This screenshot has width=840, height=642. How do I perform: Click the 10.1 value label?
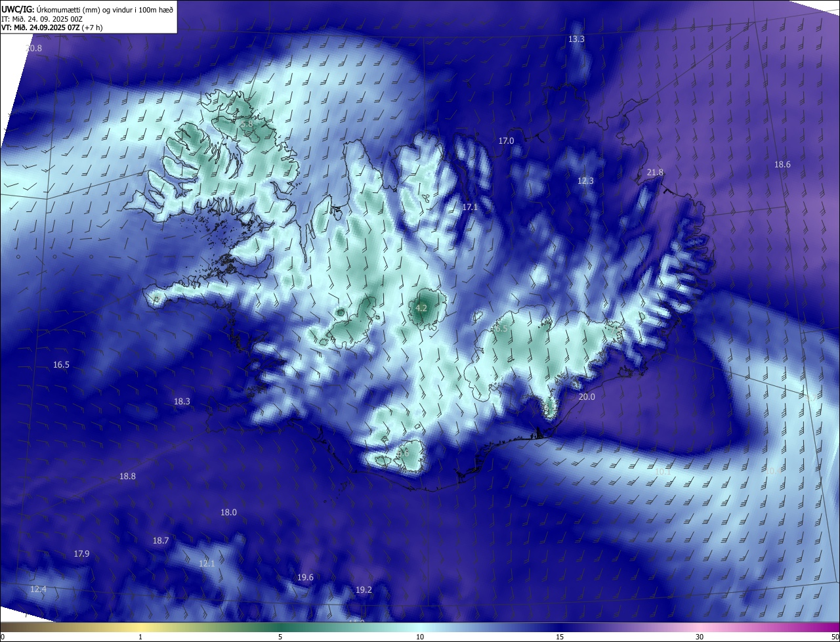coord(663,472)
